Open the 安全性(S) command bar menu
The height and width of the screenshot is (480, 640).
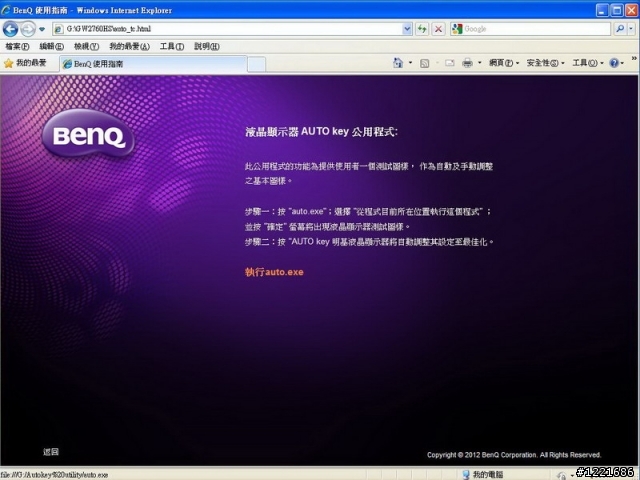[x=546, y=63]
